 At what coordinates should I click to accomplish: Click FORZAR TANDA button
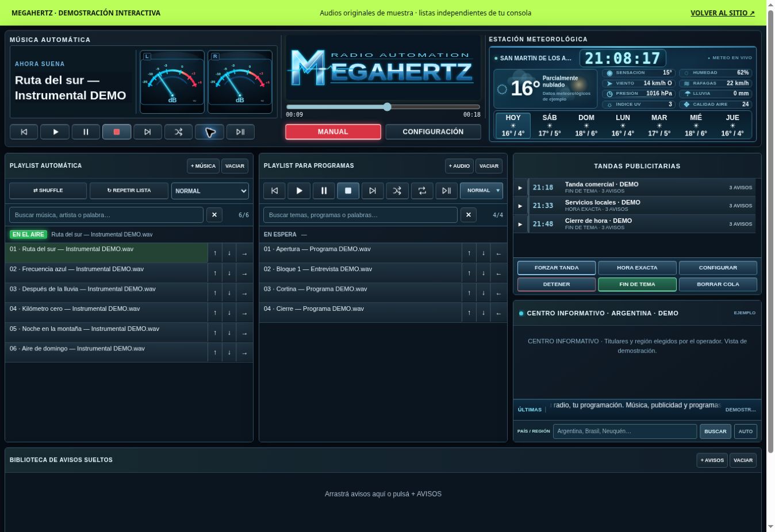[x=557, y=268]
